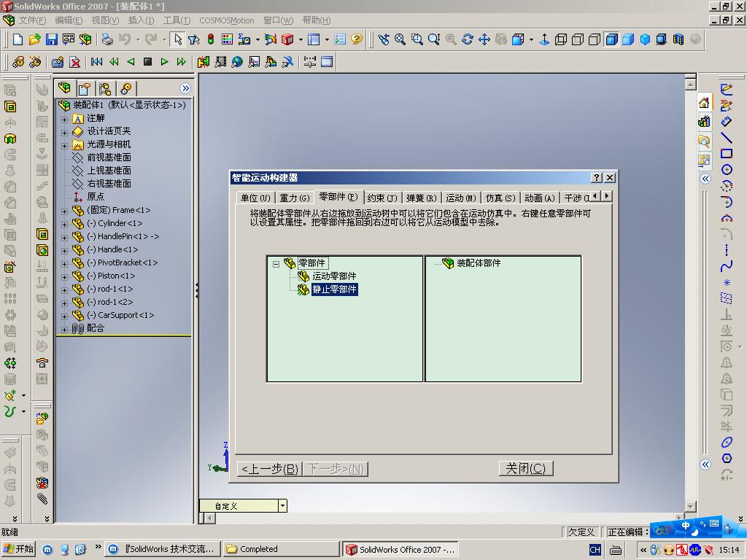Click the Run Simulation calculator icon
Screen dimensions: 747x560
58,61
